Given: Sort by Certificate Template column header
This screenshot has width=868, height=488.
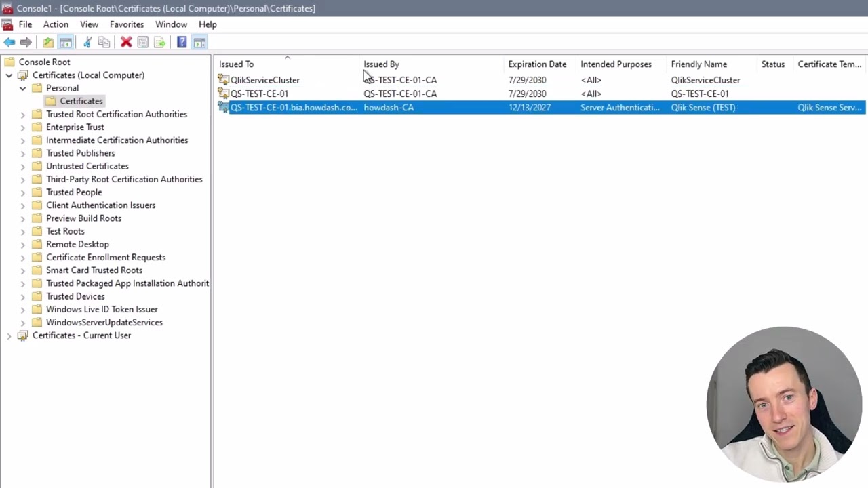Looking at the screenshot, I should pyautogui.click(x=830, y=64).
